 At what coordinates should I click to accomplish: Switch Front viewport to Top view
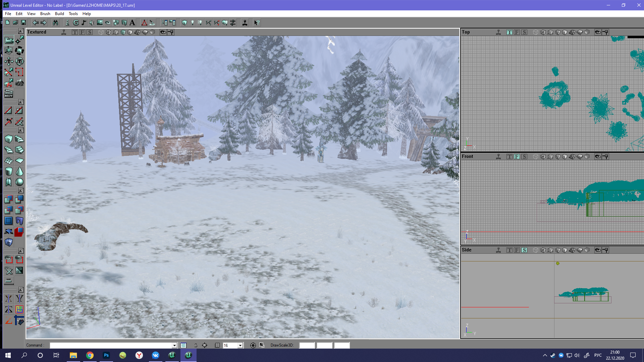509,157
